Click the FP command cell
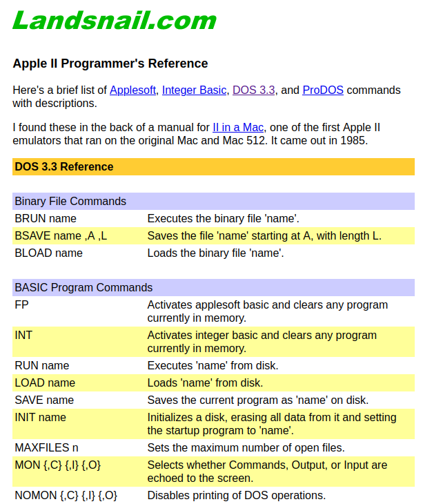This screenshot has height=504, width=423. (79, 311)
